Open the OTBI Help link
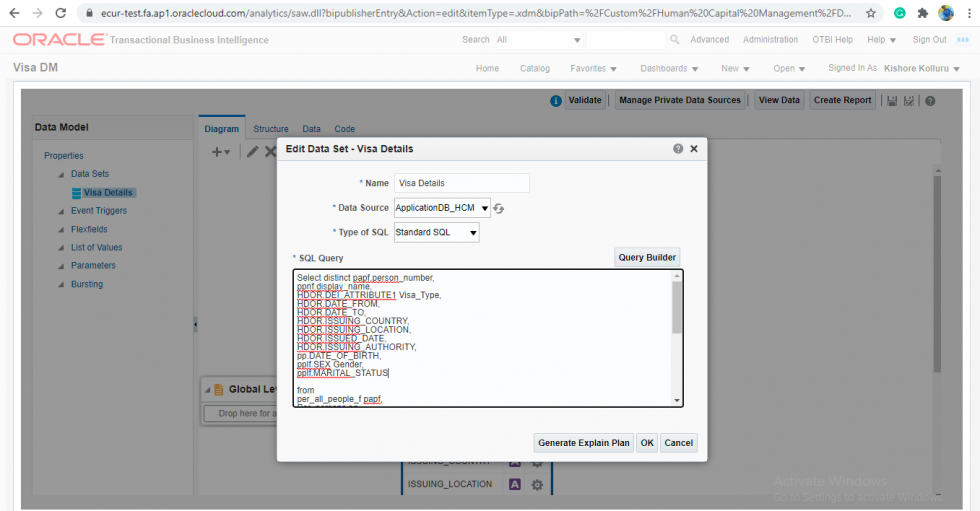This screenshot has height=511, width=980. coord(832,39)
